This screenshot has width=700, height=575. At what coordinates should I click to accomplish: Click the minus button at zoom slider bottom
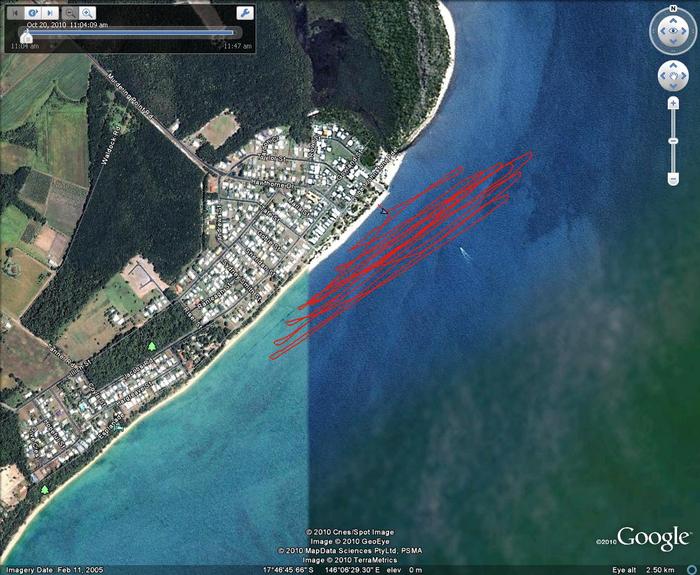[x=672, y=180]
